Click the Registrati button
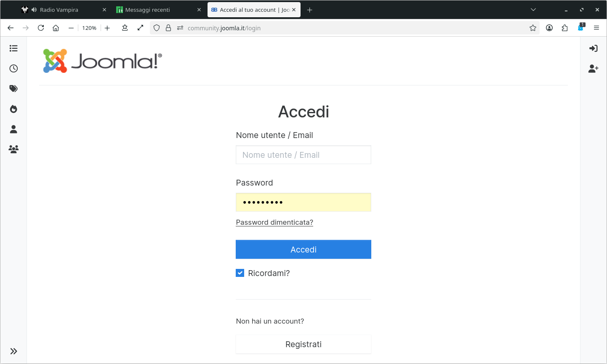This screenshot has width=607, height=364. click(303, 344)
